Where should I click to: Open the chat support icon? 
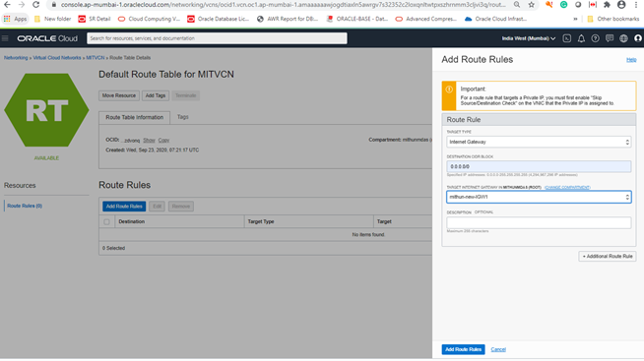pyautogui.click(x=610, y=38)
